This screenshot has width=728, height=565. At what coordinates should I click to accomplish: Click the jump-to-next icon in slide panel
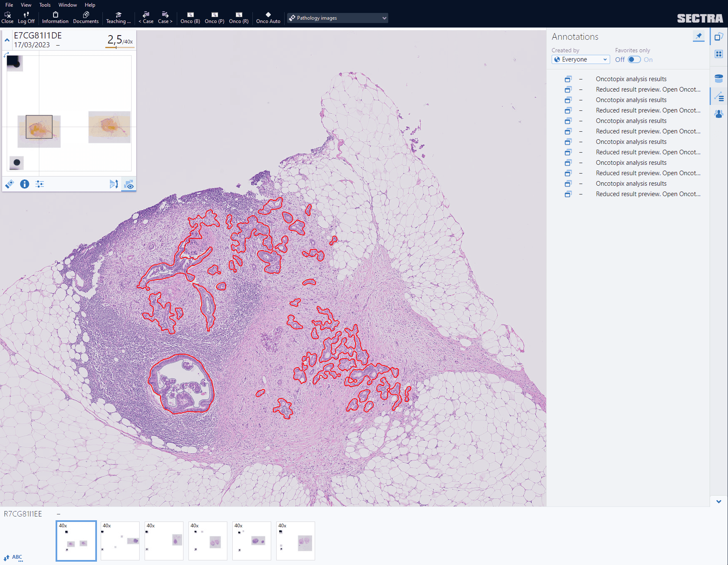[x=115, y=184]
